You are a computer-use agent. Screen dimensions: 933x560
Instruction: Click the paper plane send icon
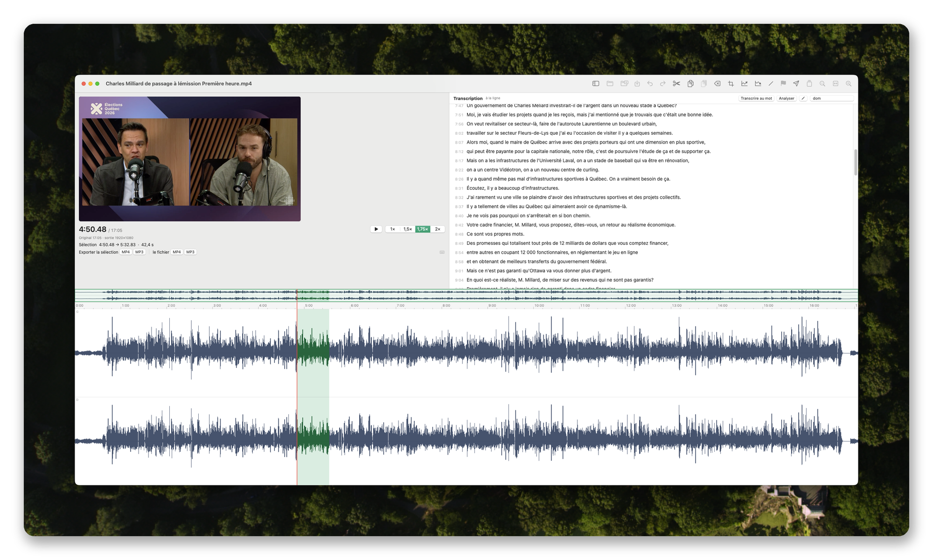point(796,84)
